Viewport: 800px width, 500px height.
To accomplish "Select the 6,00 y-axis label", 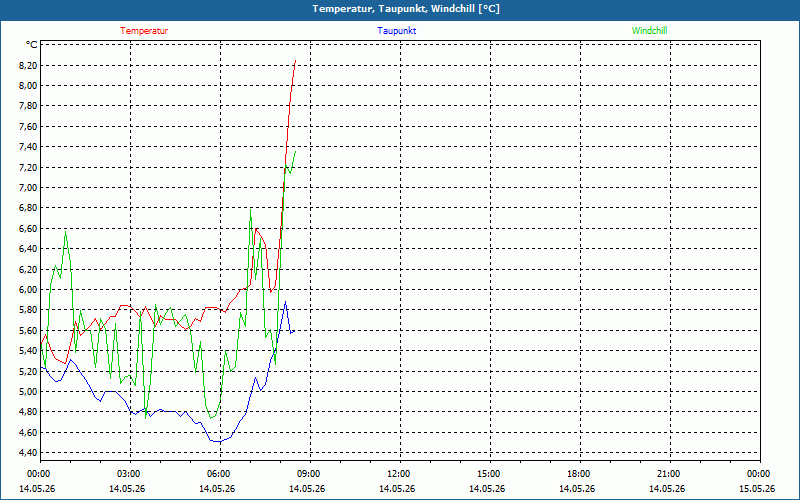I will (29, 290).
